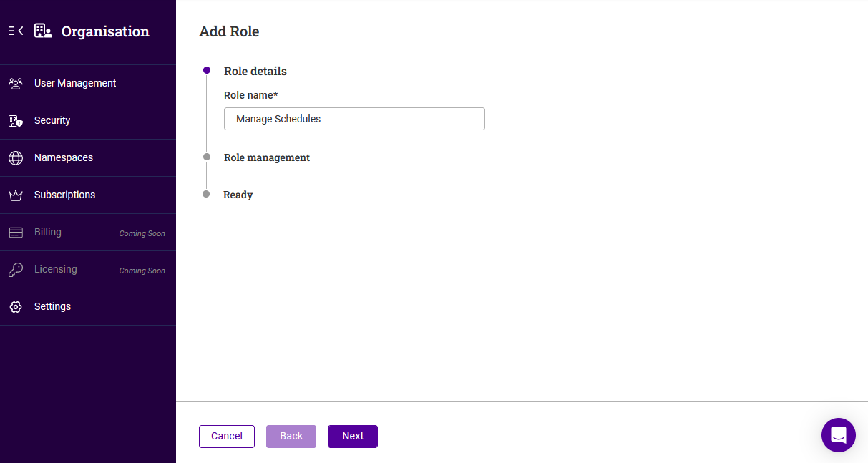Click the Settings gear icon
The image size is (868, 463).
click(x=16, y=306)
